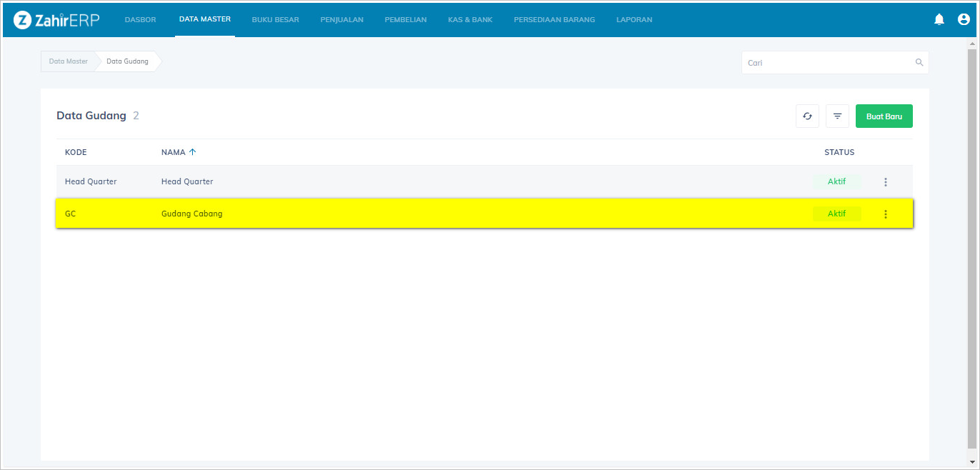980x470 pixels.
Task: Open the Penjualan menu
Action: coord(341,20)
